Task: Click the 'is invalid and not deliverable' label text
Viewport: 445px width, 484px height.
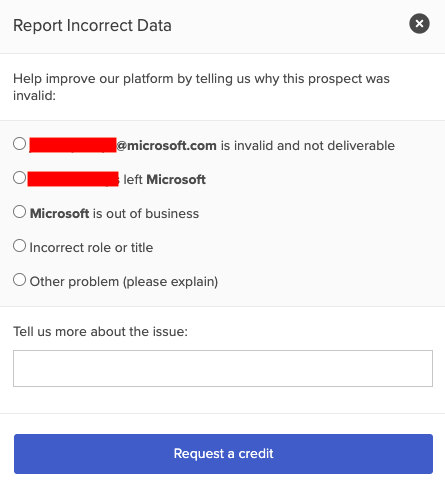Action: 308,146
